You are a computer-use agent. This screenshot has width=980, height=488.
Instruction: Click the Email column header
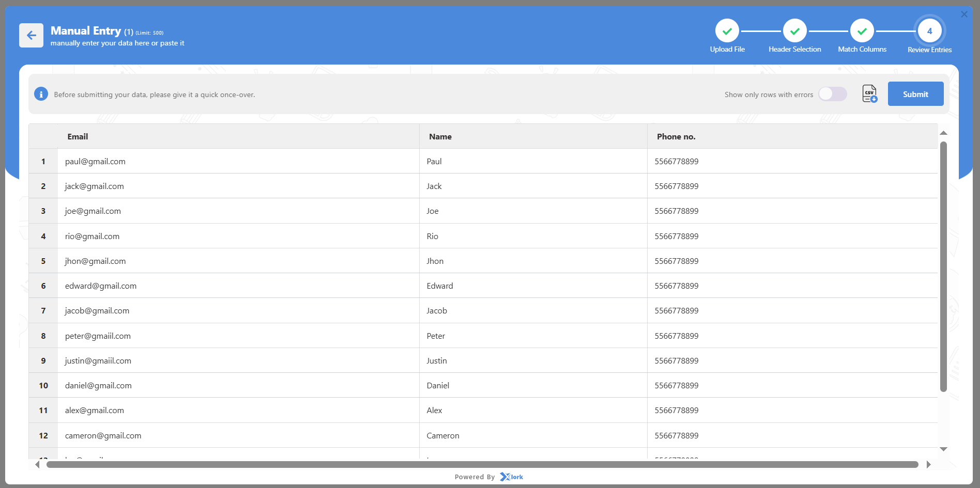tap(78, 137)
